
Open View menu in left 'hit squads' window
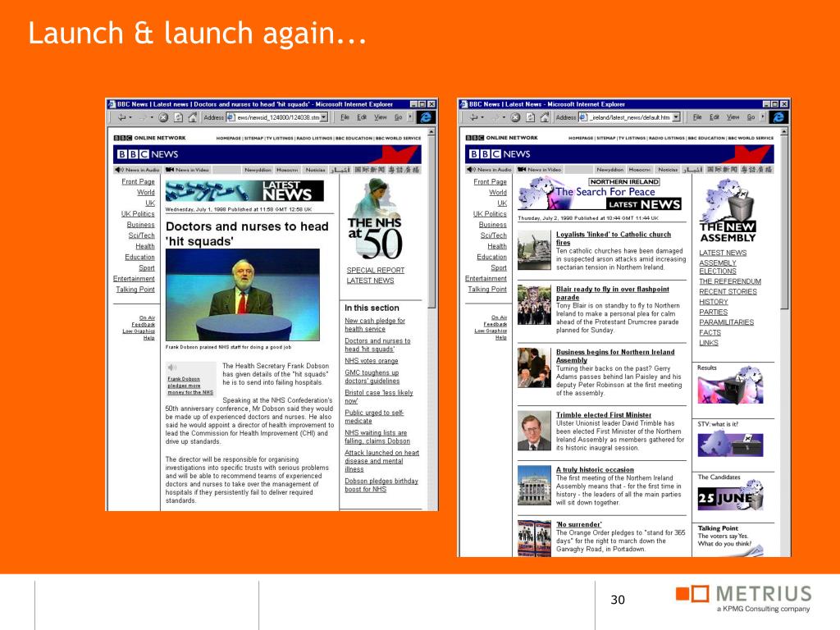pos(381,117)
